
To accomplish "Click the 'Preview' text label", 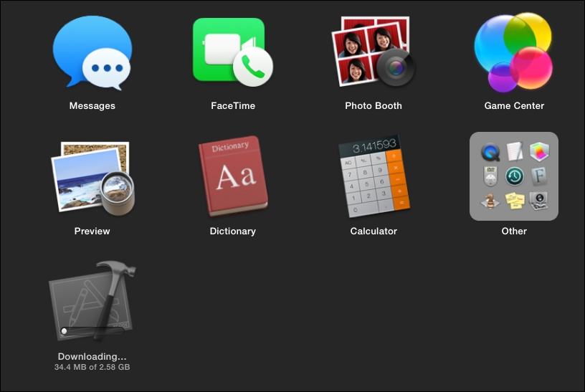I will (x=92, y=231).
